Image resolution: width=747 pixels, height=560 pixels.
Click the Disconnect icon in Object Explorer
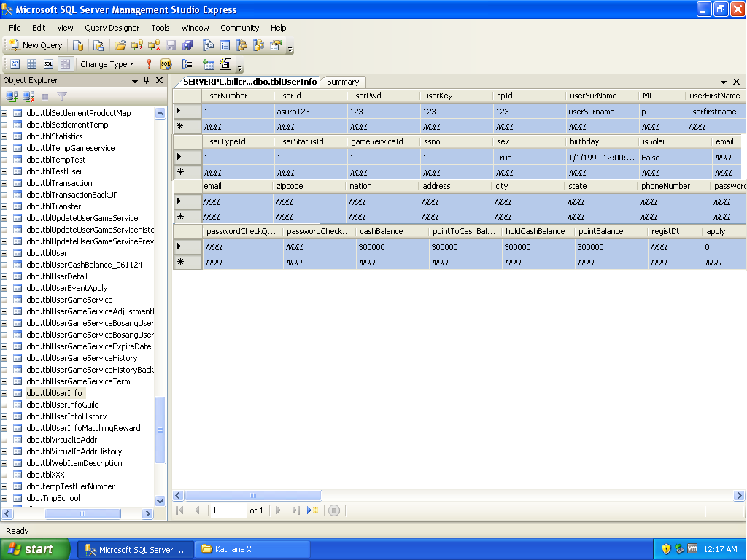coord(28,96)
